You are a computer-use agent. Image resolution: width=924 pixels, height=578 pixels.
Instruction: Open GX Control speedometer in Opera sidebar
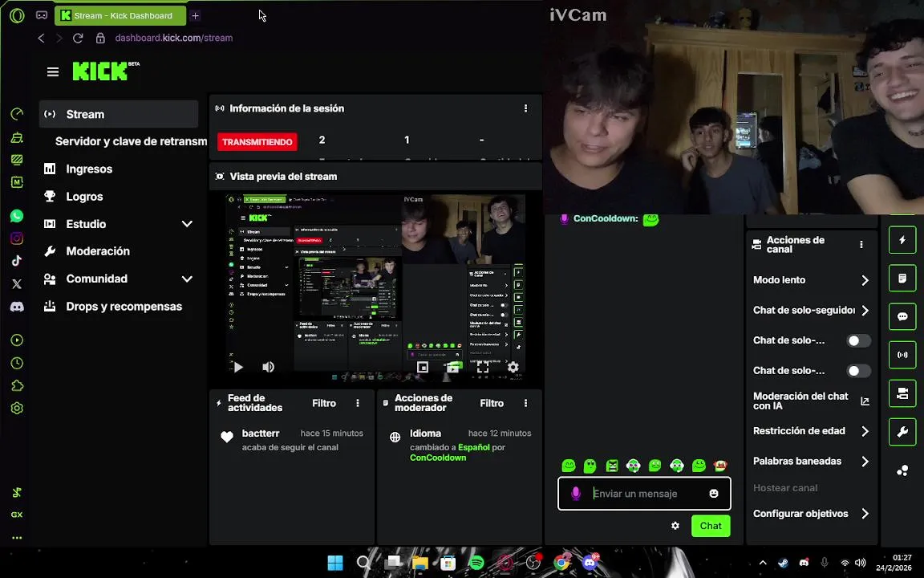(x=17, y=114)
